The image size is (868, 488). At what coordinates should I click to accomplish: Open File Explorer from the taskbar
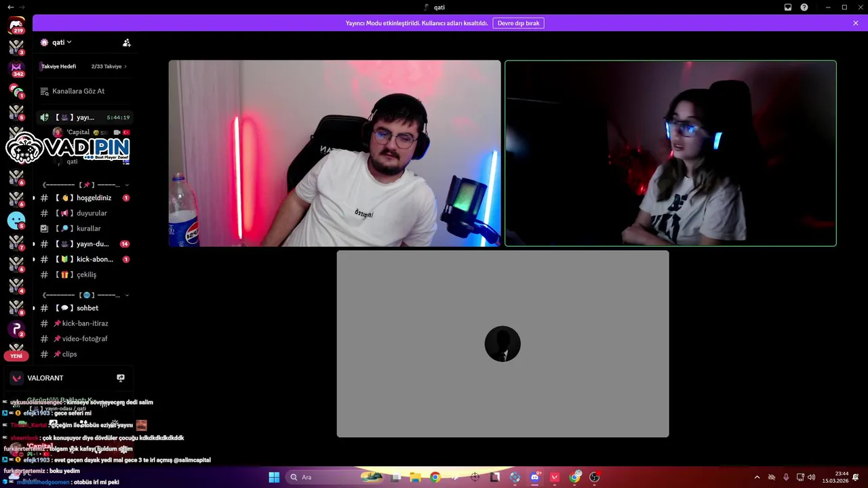coord(415,477)
